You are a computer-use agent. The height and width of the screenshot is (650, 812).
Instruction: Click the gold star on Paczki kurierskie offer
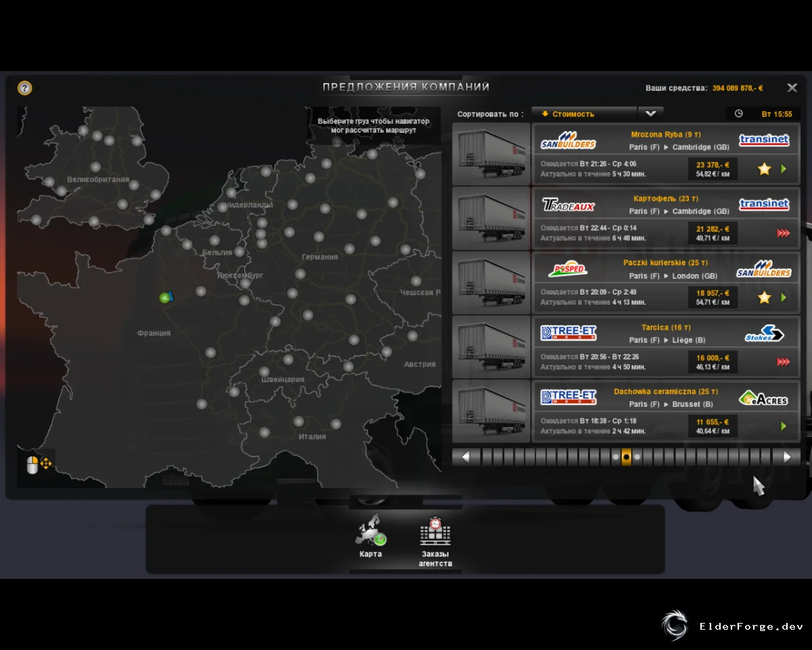coord(764,297)
